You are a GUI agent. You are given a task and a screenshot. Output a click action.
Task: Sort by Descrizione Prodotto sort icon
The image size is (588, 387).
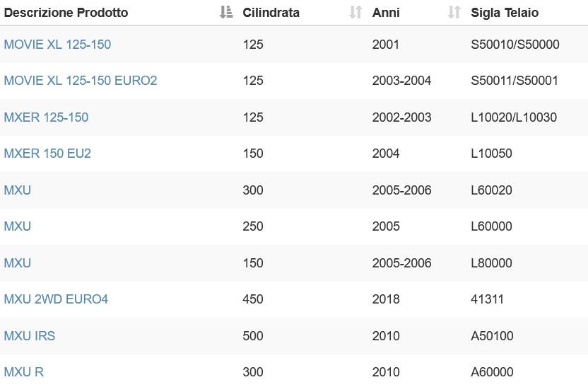[226, 13]
